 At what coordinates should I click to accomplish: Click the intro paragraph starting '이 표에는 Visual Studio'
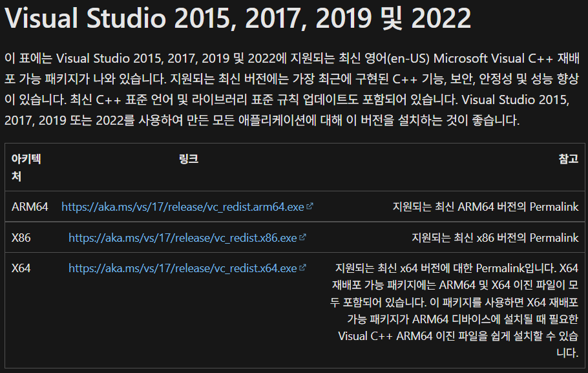tap(293, 89)
